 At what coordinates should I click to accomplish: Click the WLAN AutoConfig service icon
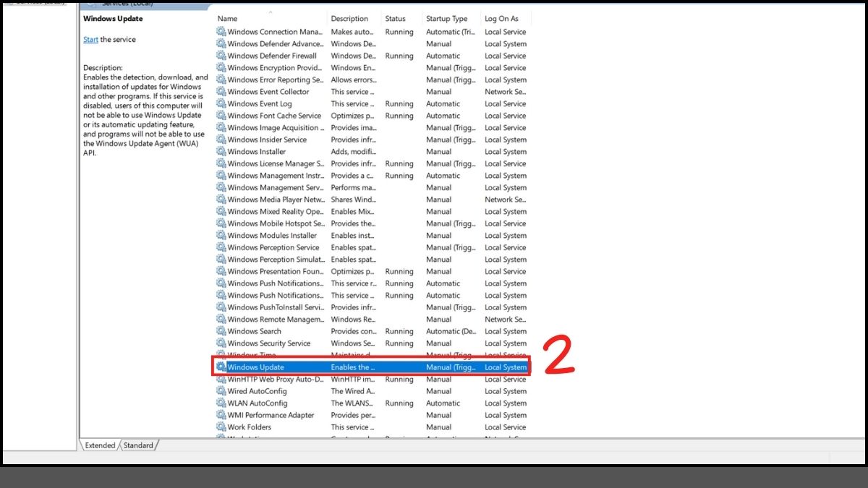tap(221, 403)
